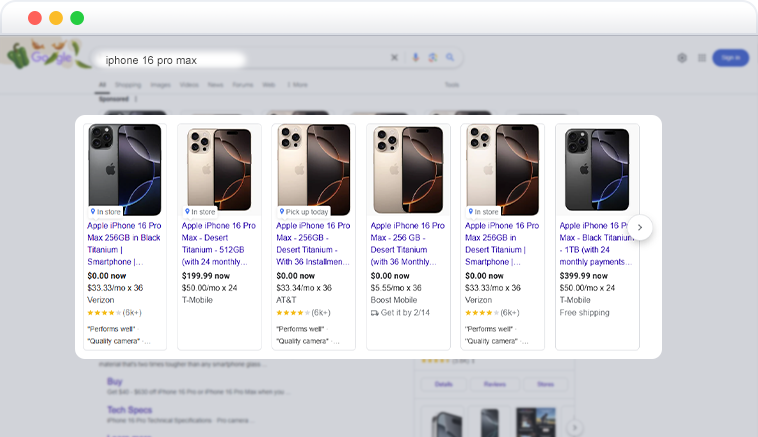
Task: Open the Desert Titanium 512GB T-Mobile listing
Action: pos(219,244)
